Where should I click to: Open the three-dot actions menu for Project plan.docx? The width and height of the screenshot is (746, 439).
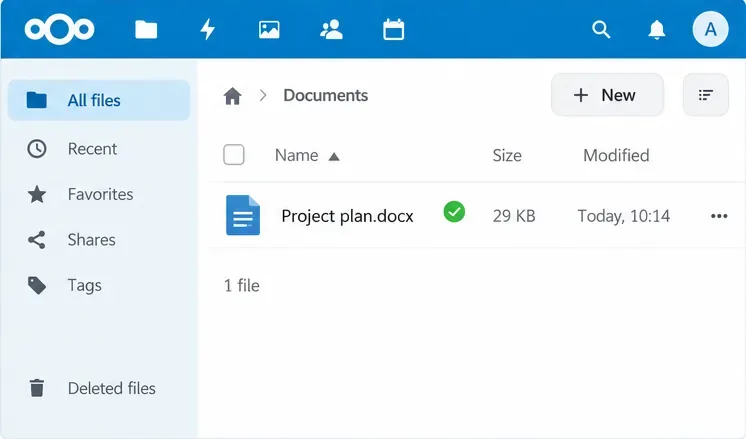[719, 216]
